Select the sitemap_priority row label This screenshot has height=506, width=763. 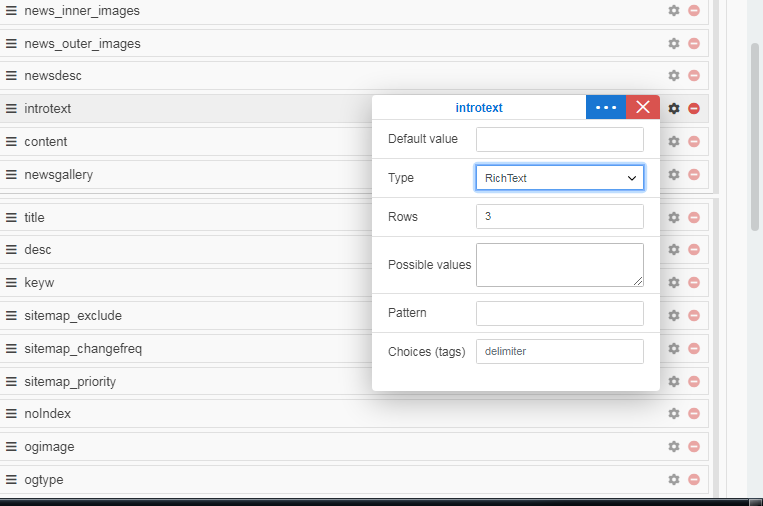pos(70,381)
